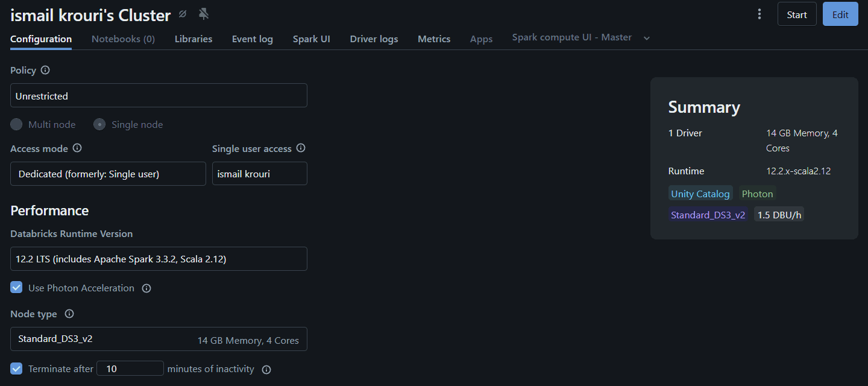Click the ismail krouri's Cluster title
This screenshot has height=386, width=868.
tap(90, 15)
